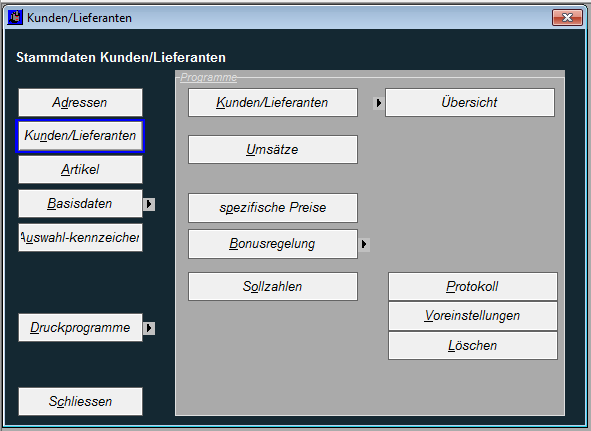Open Auswahl-kennzeichen button

(x=80, y=238)
